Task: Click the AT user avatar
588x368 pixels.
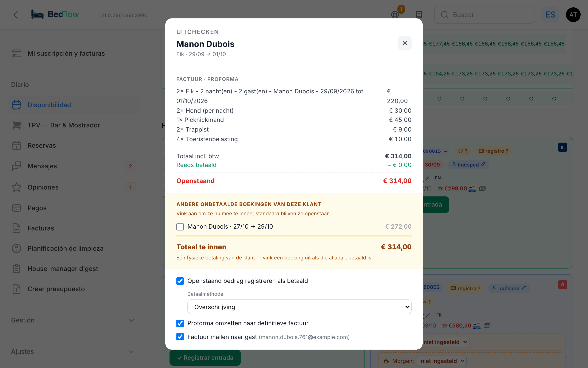Action: point(573,15)
